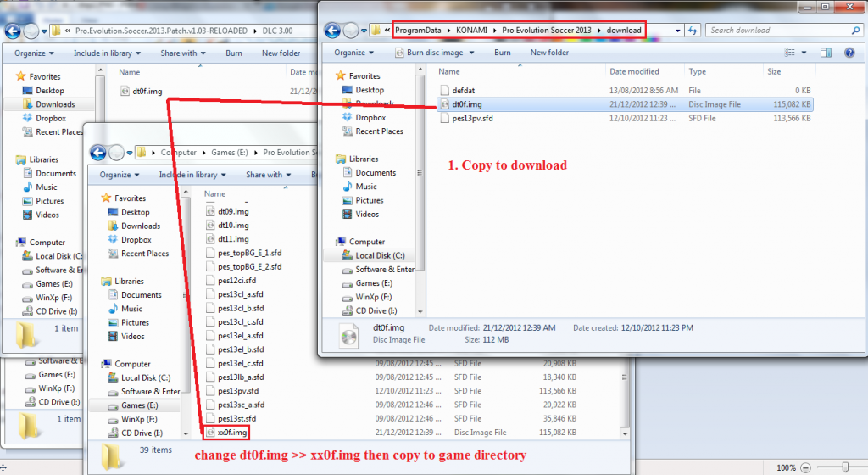This screenshot has height=475, width=868.
Task: Click KONAMI breadcrumb in address bar
Action: pyautogui.click(x=471, y=31)
